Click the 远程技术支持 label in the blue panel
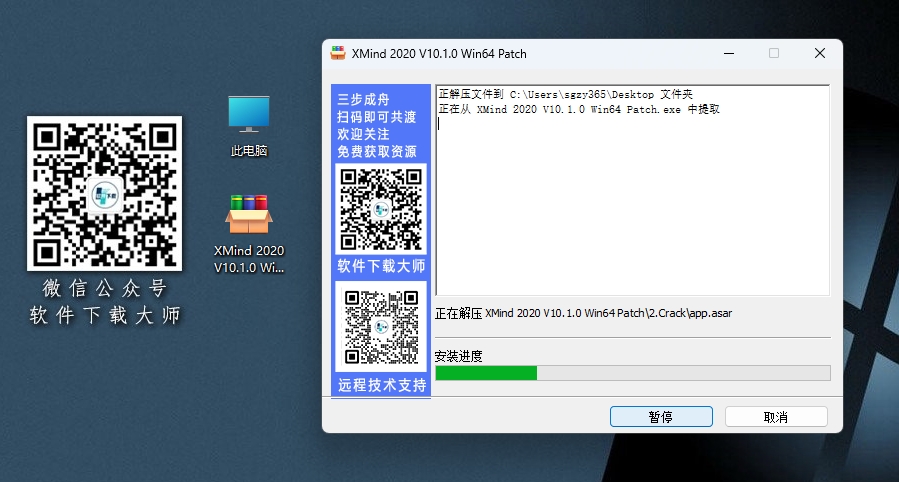899x482 pixels. pos(382,385)
